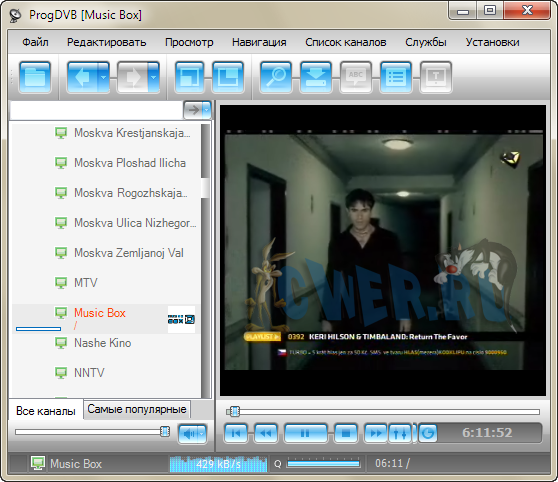Open the Навигация menu
Screen dimensions: 558x482
[x=259, y=42]
